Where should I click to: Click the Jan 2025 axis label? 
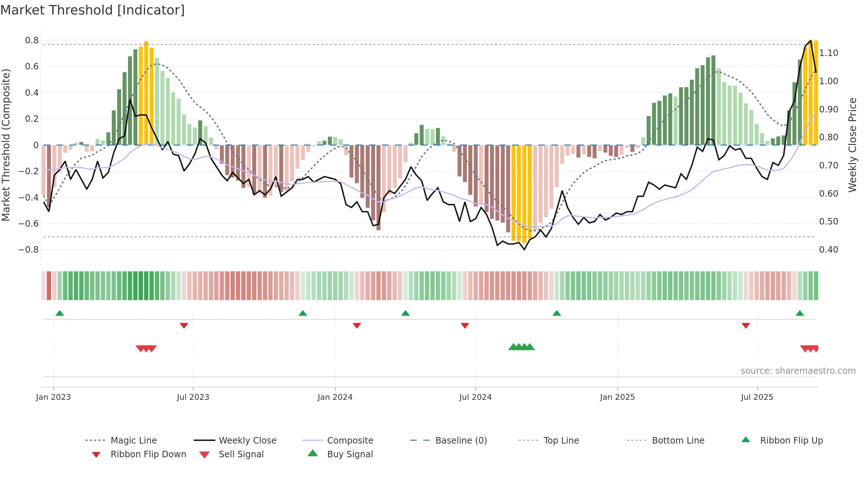point(617,397)
